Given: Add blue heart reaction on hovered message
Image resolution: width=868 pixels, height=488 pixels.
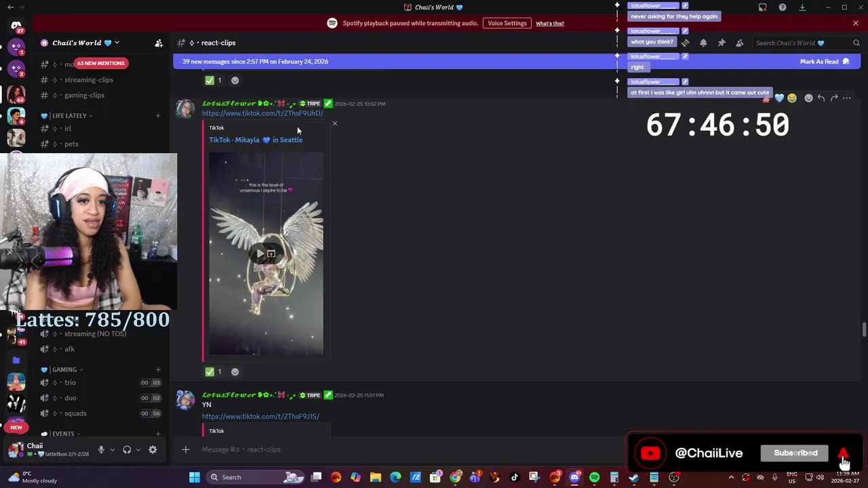Looking at the screenshot, I should (779, 98).
